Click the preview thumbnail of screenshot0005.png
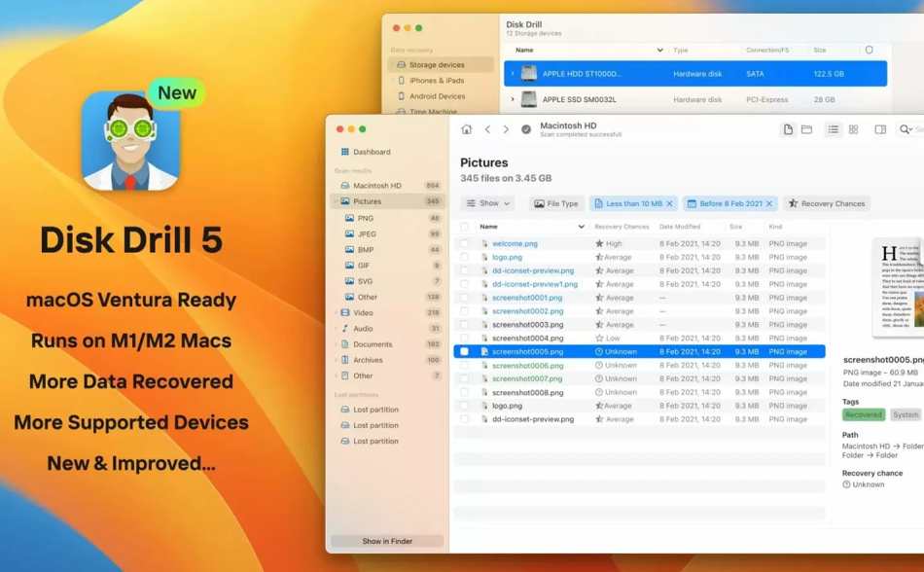The width and height of the screenshot is (924, 572). coord(898,287)
